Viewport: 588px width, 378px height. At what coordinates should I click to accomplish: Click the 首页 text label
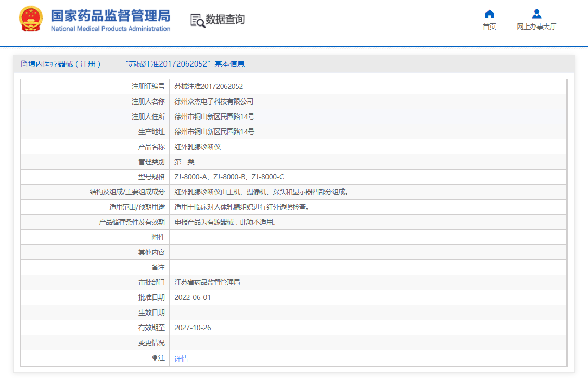click(x=489, y=27)
